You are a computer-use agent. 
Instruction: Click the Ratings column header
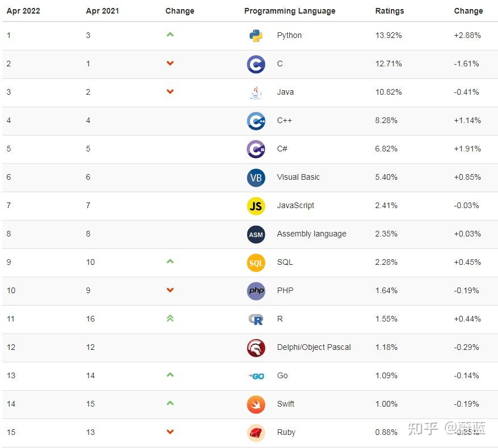390,11
